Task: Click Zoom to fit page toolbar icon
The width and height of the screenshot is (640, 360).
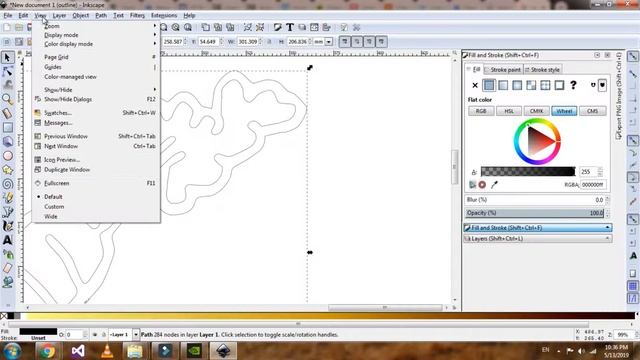Action: [x=188, y=27]
